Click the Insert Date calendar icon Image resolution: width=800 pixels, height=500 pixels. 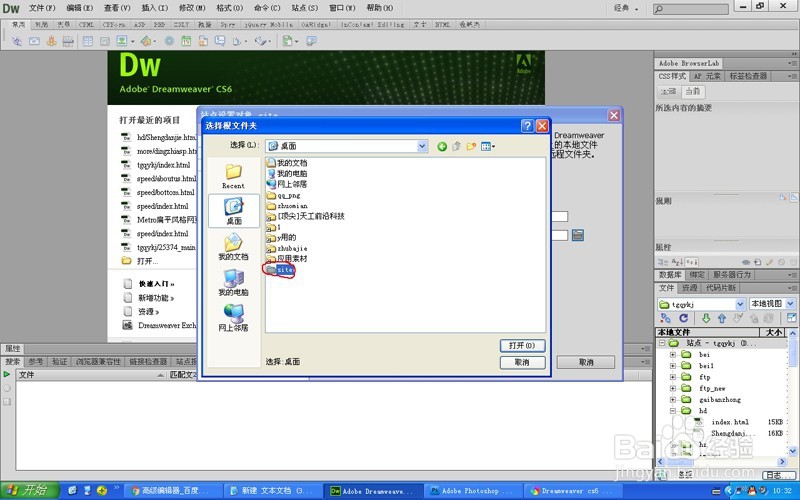tap(186, 41)
